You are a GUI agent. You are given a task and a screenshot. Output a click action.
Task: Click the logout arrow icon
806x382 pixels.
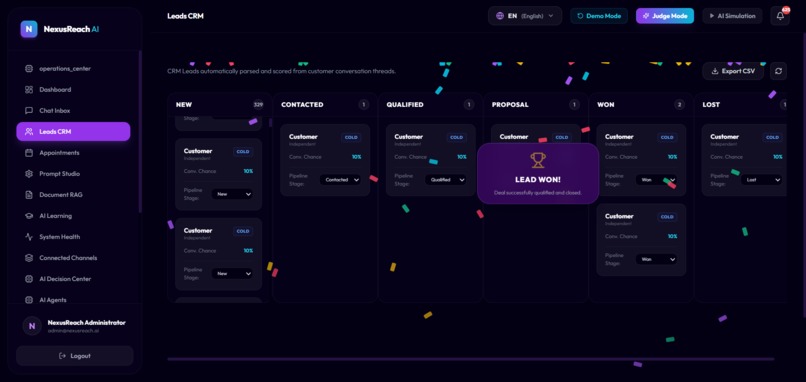(x=63, y=356)
